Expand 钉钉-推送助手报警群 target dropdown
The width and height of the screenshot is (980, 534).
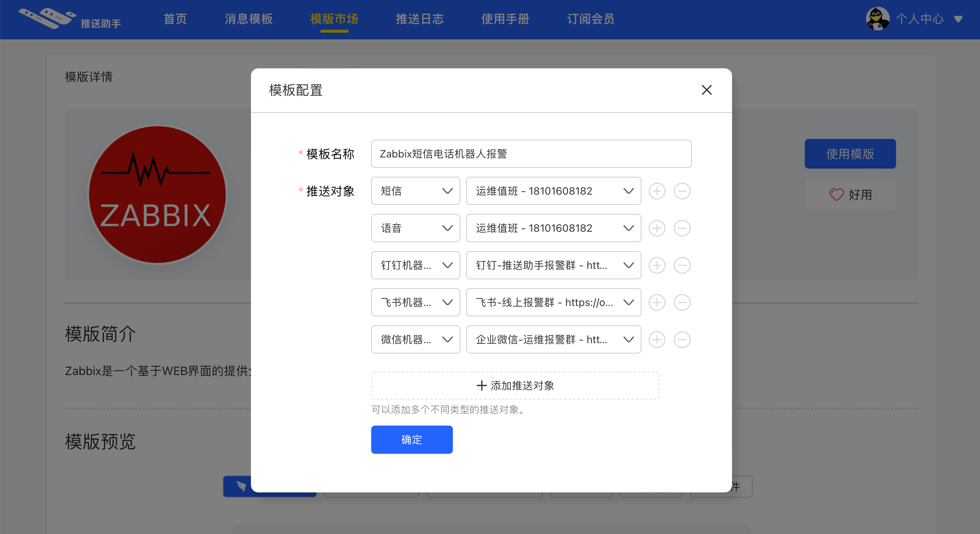coord(553,265)
